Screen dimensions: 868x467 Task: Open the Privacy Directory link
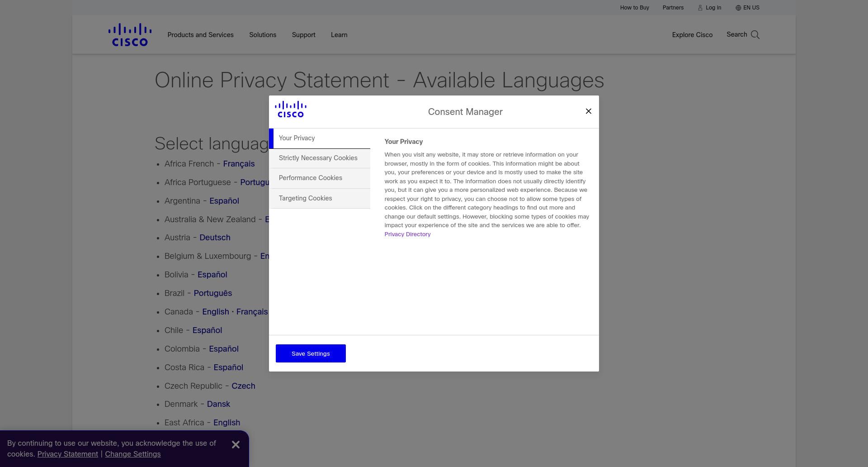tap(407, 234)
